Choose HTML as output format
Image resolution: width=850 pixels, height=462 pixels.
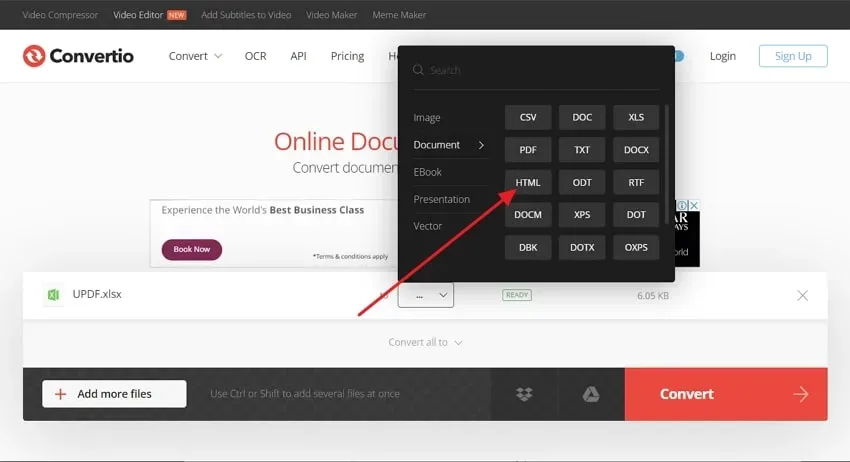point(528,182)
